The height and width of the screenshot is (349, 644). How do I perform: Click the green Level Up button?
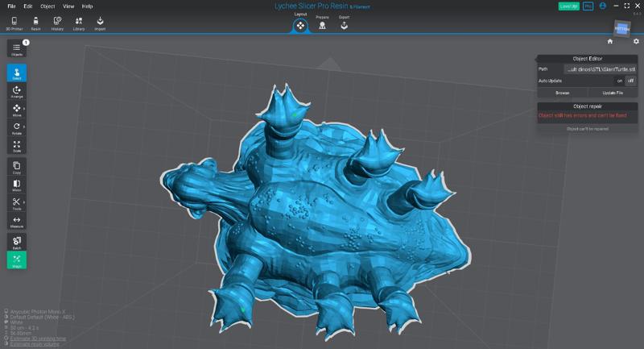(569, 6)
